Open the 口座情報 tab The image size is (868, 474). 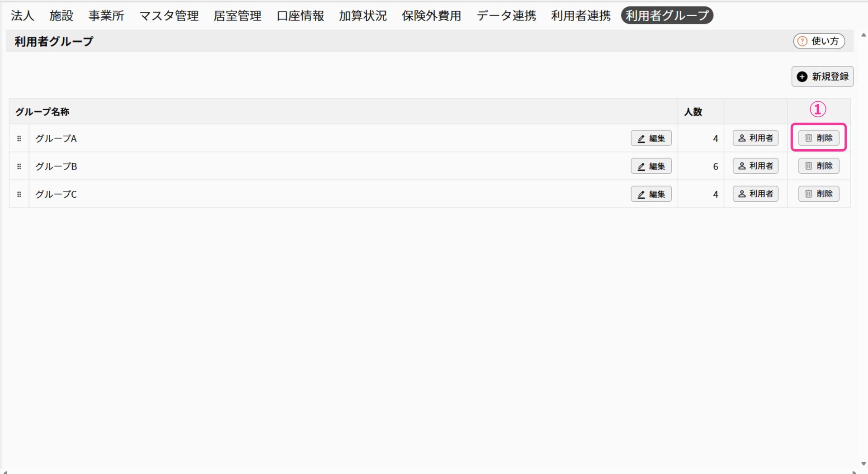click(300, 16)
